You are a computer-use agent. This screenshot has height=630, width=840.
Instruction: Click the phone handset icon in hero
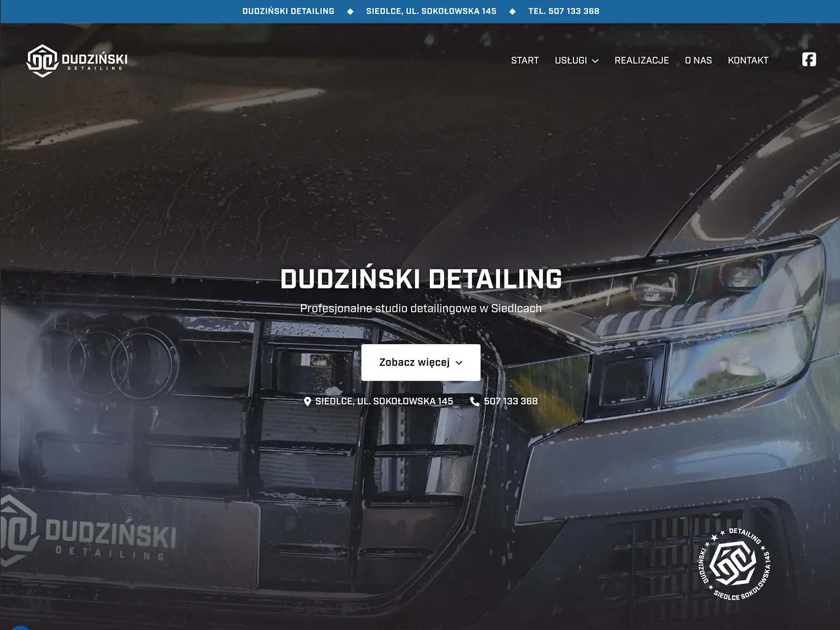point(475,402)
